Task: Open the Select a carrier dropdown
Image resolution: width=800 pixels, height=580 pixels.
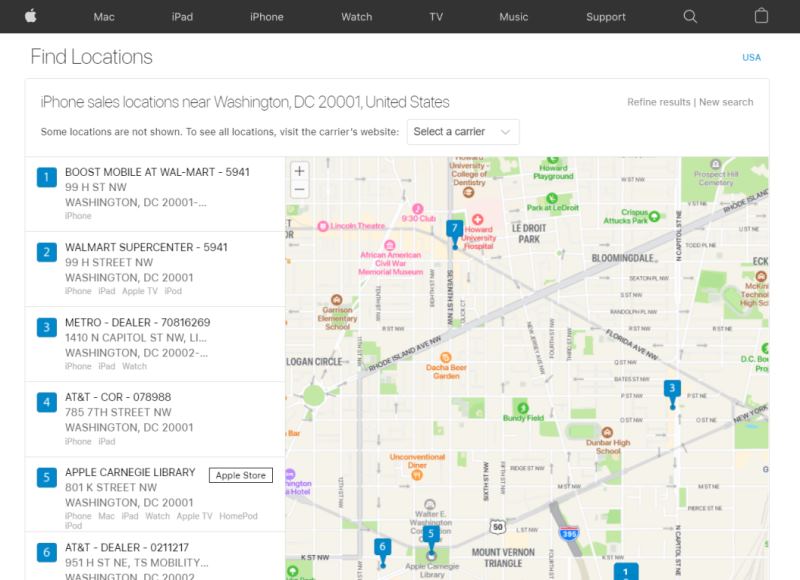Action: click(x=463, y=132)
